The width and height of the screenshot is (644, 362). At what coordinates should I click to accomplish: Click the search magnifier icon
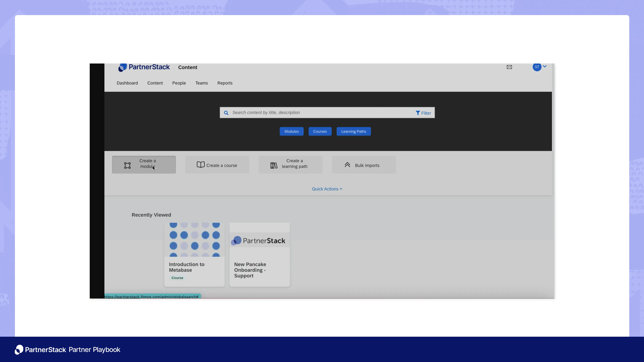point(226,113)
